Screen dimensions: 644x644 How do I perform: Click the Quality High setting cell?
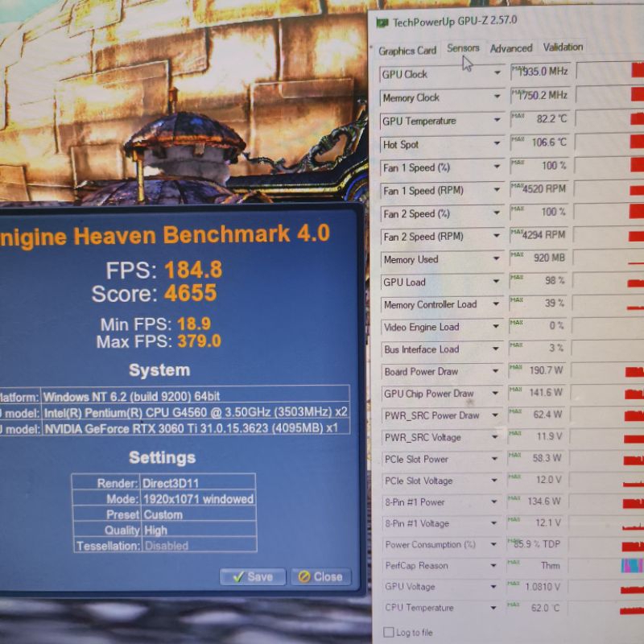click(x=198, y=530)
